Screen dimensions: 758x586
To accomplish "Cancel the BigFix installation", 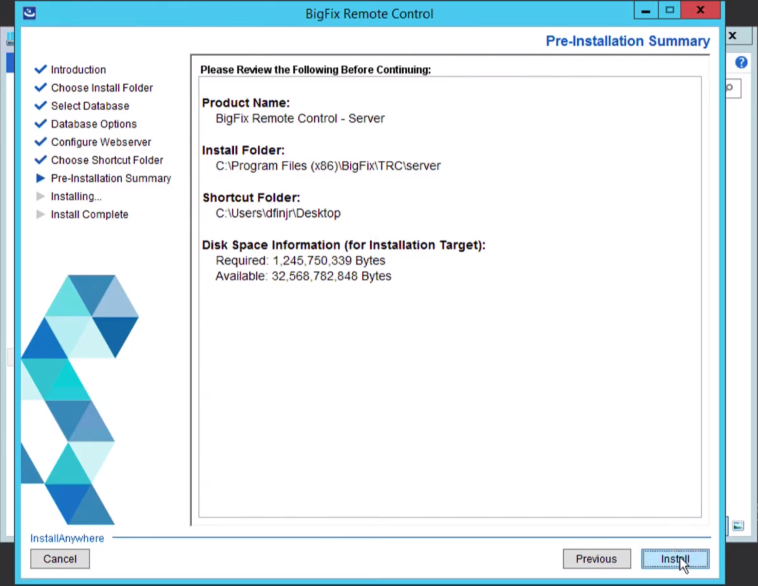I will click(60, 559).
